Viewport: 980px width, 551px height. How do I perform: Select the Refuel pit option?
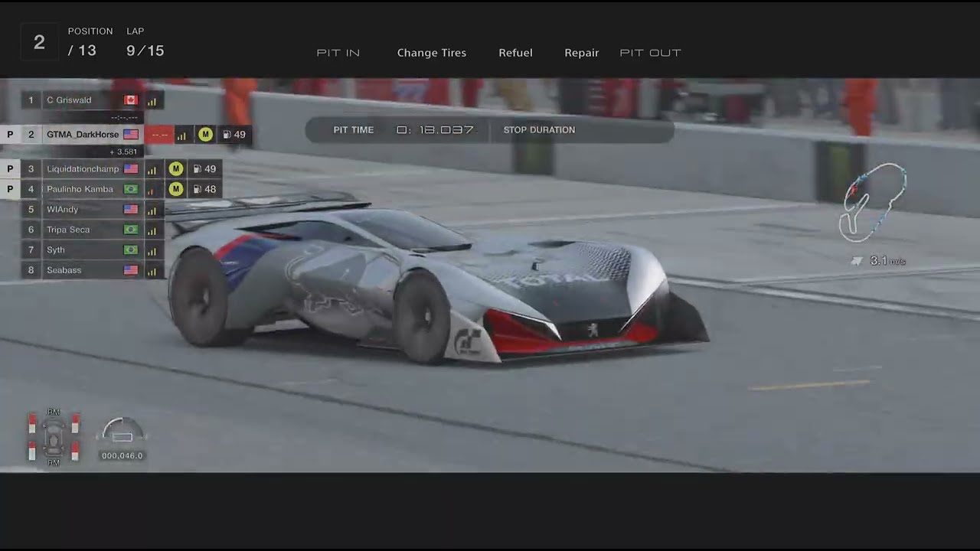[x=515, y=53]
